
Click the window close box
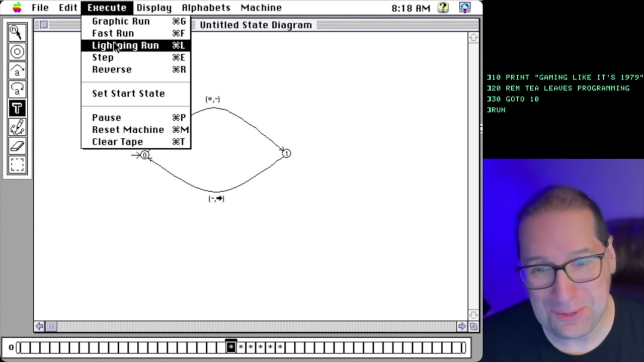click(x=44, y=25)
